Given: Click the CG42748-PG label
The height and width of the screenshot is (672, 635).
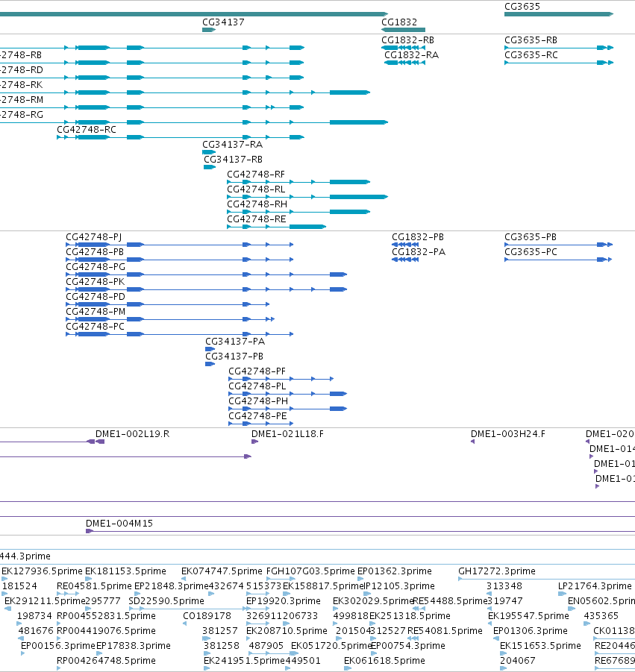Looking at the screenshot, I should click(96, 267).
